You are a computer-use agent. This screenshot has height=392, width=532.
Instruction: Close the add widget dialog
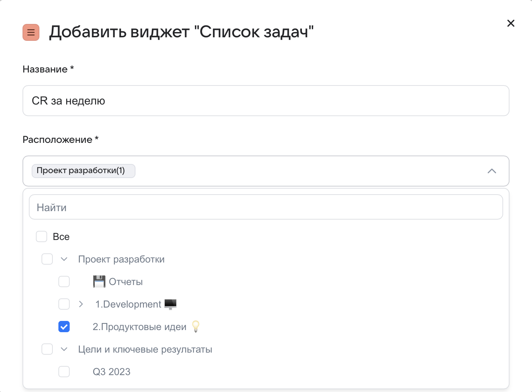[x=511, y=23]
